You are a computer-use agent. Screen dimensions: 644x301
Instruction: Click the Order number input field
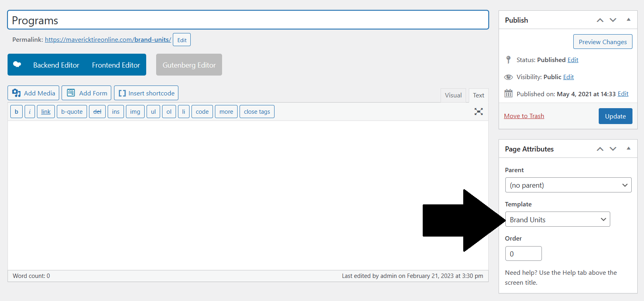coord(523,254)
